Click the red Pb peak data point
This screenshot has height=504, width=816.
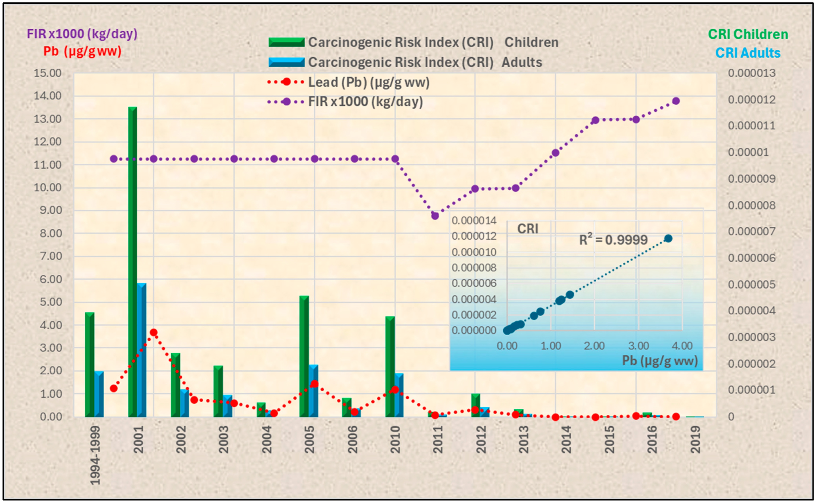(x=153, y=332)
